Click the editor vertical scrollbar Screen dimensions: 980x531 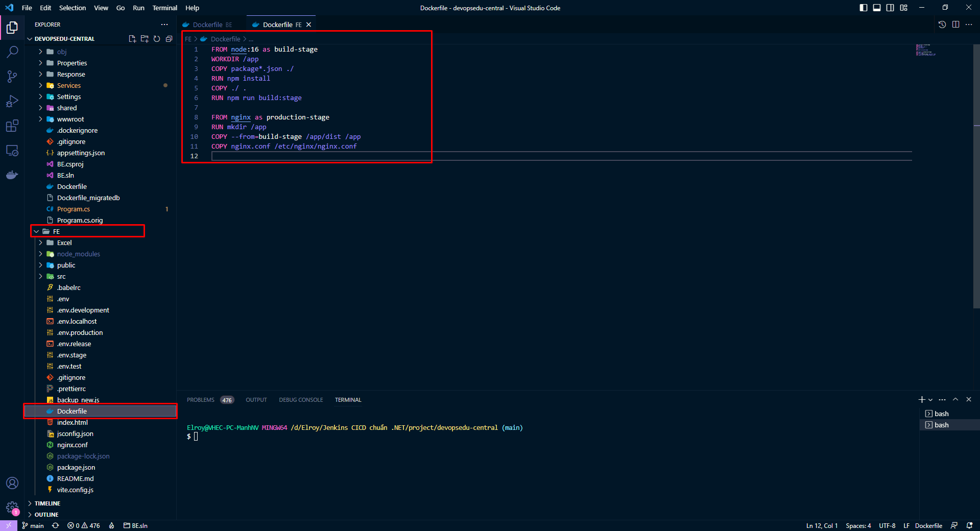point(976,176)
